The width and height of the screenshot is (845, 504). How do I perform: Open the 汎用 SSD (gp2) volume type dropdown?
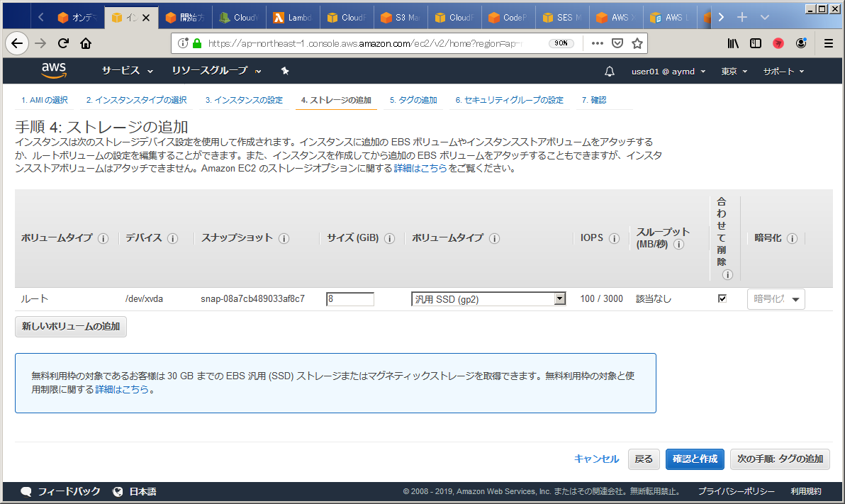click(488, 299)
